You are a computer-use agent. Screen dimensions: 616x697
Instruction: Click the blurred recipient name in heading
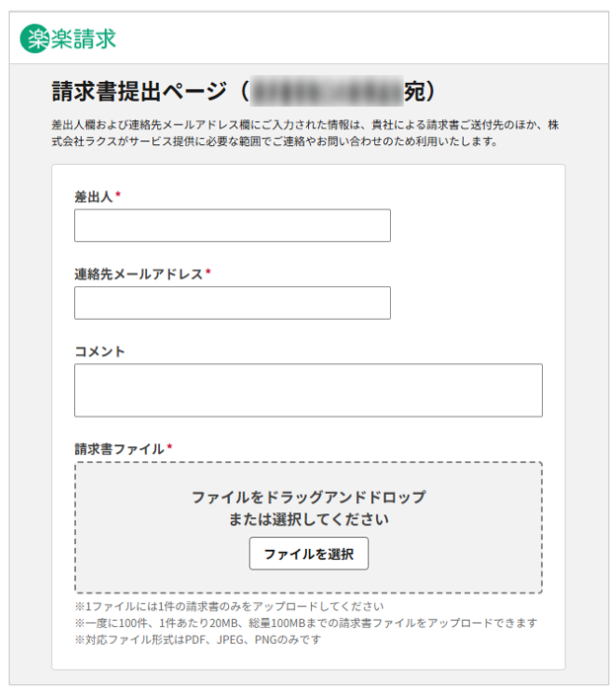point(327,91)
